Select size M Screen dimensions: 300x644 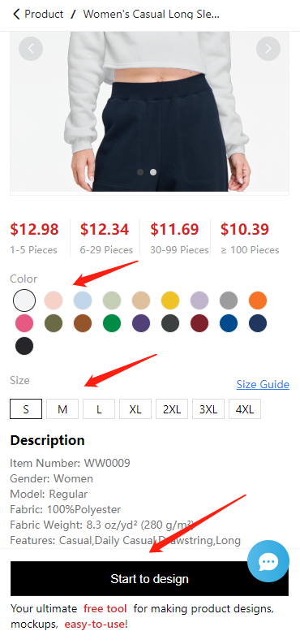pos(62,409)
